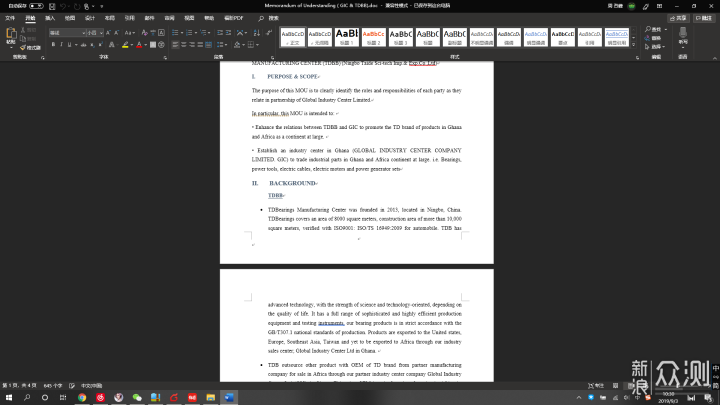Viewport: 720px width, 405px height.
Task: Click the Show/Hide paragraph marks icon
Action: (269, 33)
